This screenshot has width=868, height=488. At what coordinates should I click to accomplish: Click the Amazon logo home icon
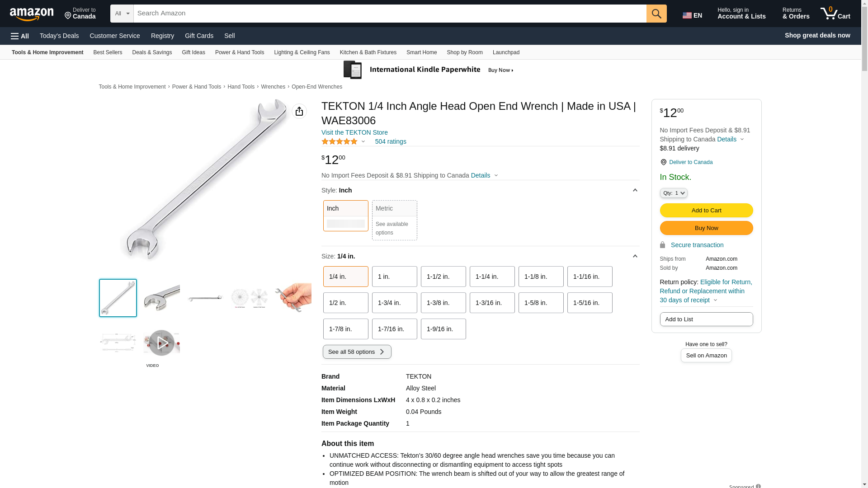coord(32,14)
